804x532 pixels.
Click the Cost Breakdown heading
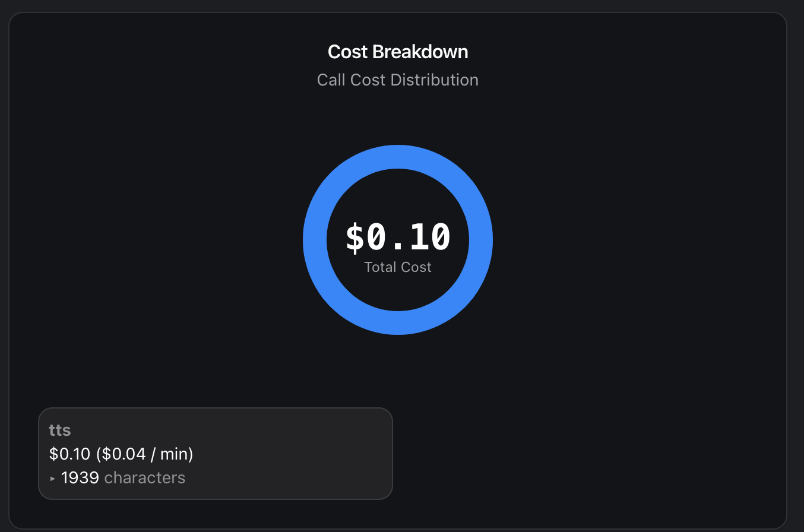point(398,52)
